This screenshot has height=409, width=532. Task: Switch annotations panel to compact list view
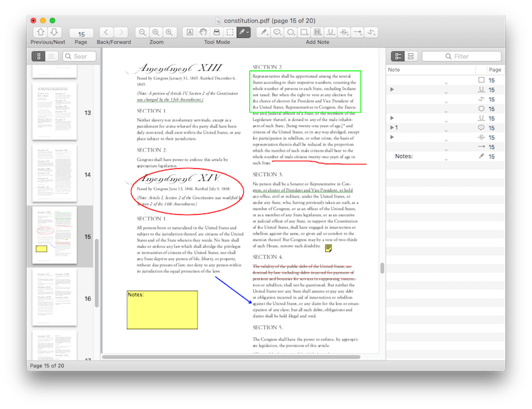tap(410, 56)
